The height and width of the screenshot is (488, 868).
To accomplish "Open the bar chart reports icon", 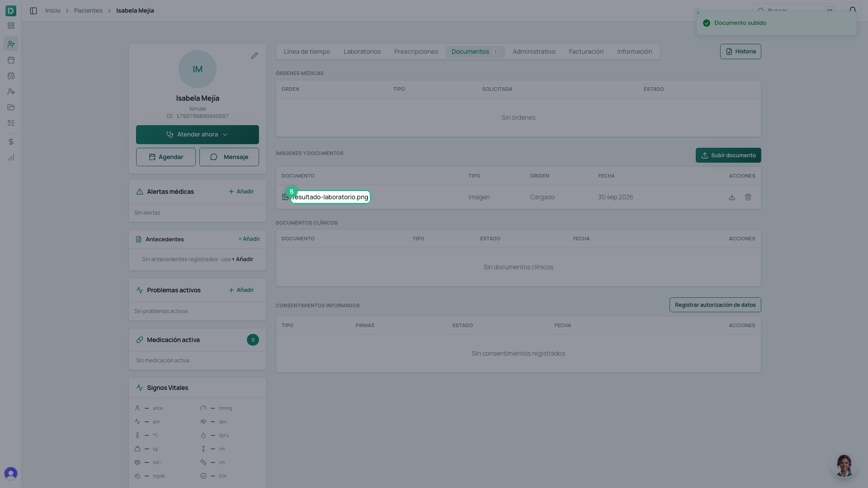I will [x=11, y=158].
